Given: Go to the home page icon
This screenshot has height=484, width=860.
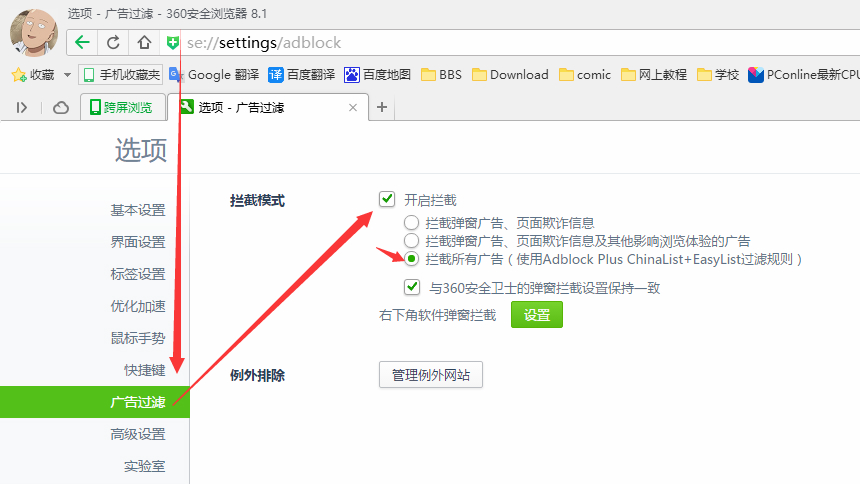Looking at the screenshot, I should [x=144, y=43].
